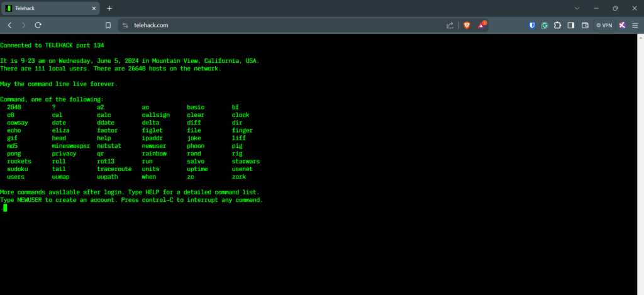Reload the telehack.com page
Image resolution: width=644 pixels, height=295 pixels.
tap(38, 25)
